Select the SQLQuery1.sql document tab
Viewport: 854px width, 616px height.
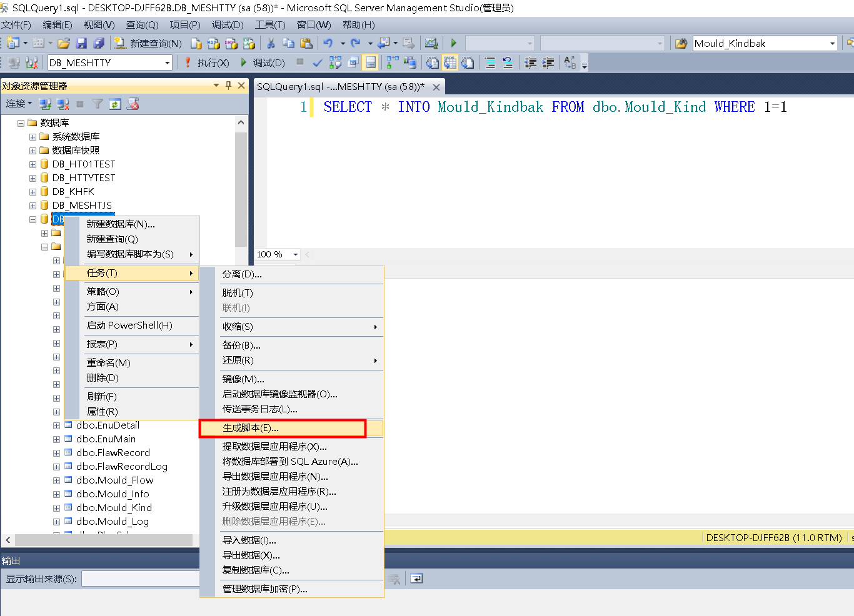pyautogui.click(x=341, y=87)
